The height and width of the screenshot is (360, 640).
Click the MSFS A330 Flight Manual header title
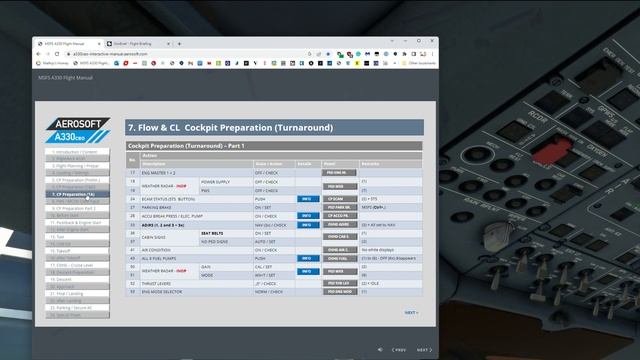65,78
